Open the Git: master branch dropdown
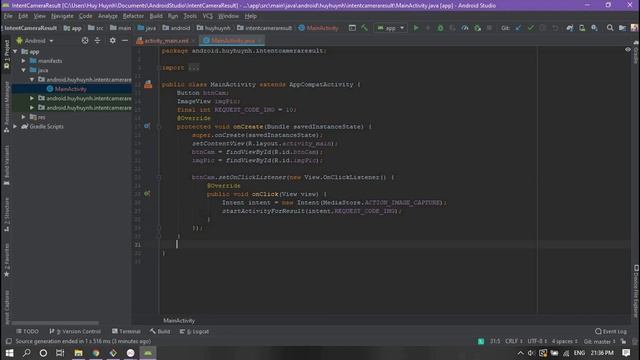This screenshot has height=360, width=640. (x=599, y=341)
